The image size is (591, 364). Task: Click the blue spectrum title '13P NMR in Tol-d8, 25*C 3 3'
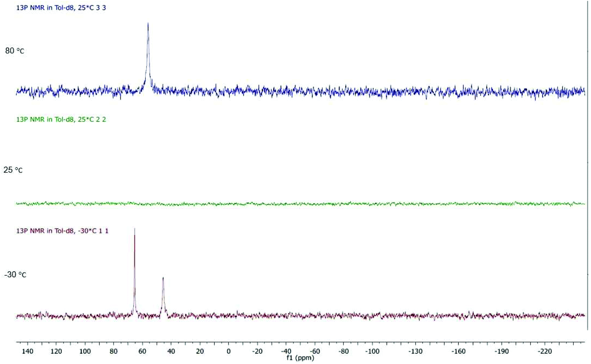click(61, 7)
